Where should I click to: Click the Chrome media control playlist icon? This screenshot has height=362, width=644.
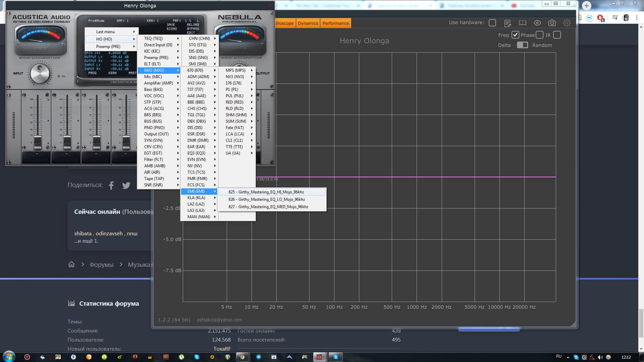coord(615,17)
